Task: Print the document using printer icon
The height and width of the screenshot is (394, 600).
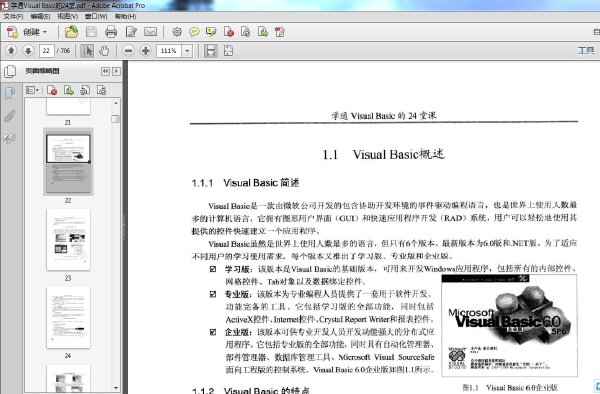Action: (111, 32)
